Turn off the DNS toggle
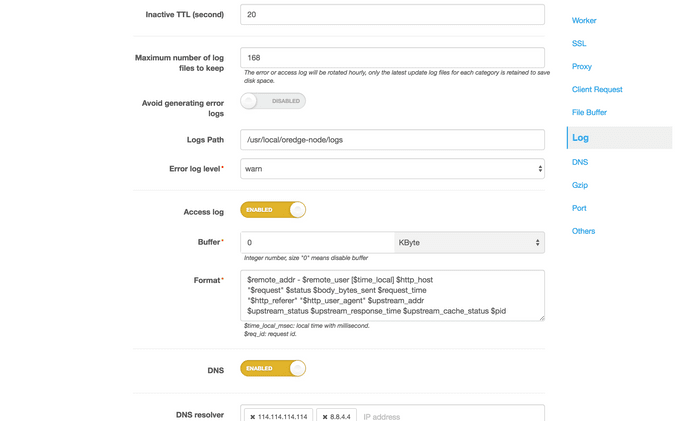Screen dimensions: 700x421 click(x=273, y=368)
